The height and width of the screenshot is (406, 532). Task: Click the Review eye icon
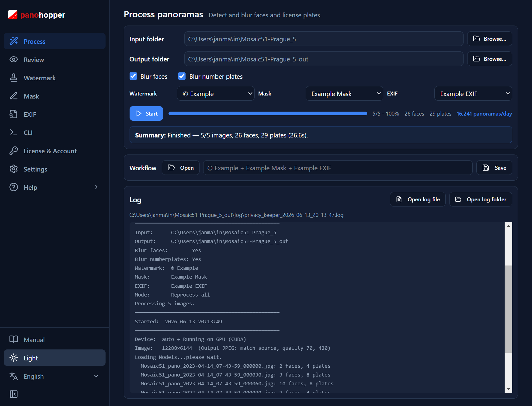14,59
